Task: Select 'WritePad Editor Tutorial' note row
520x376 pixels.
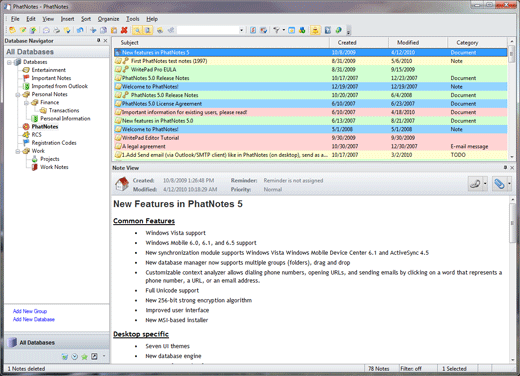Action: coord(311,138)
